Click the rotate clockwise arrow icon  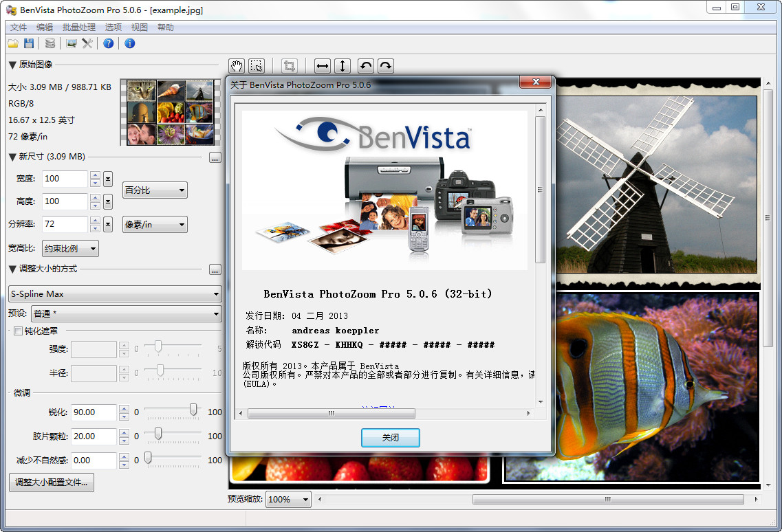tap(386, 66)
